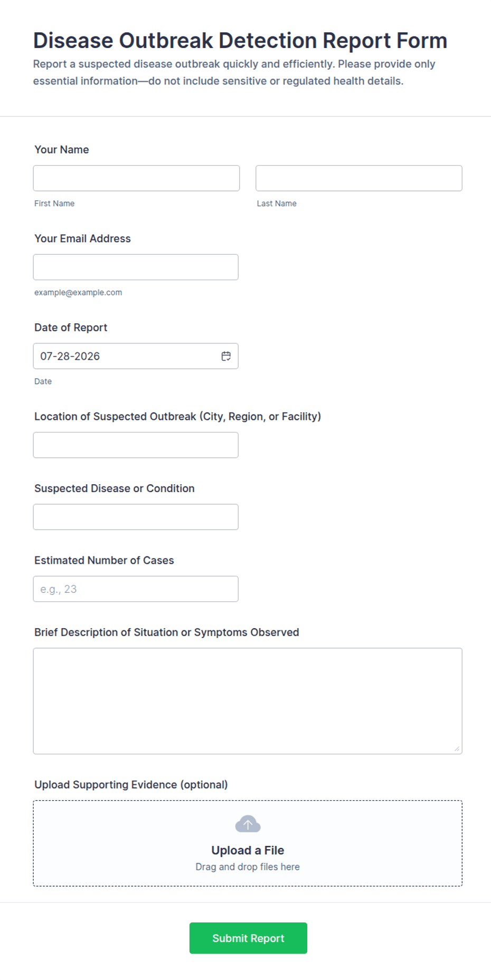Focus the First Name input box
The image size is (491, 980).
136,178
